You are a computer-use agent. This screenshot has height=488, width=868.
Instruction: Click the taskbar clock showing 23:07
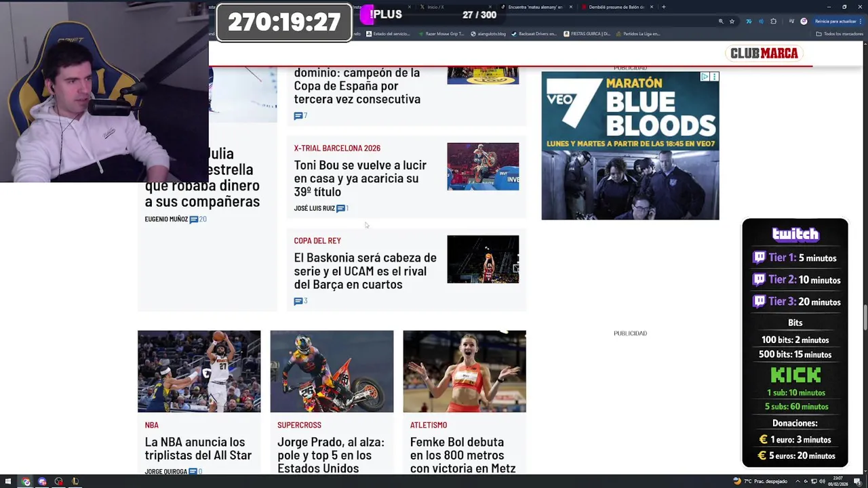click(838, 481)
